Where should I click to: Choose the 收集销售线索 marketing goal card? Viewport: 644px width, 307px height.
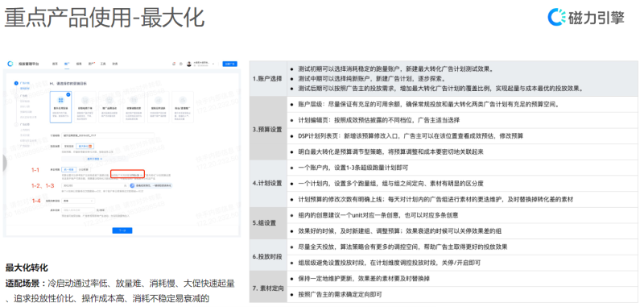pos(134,107)
